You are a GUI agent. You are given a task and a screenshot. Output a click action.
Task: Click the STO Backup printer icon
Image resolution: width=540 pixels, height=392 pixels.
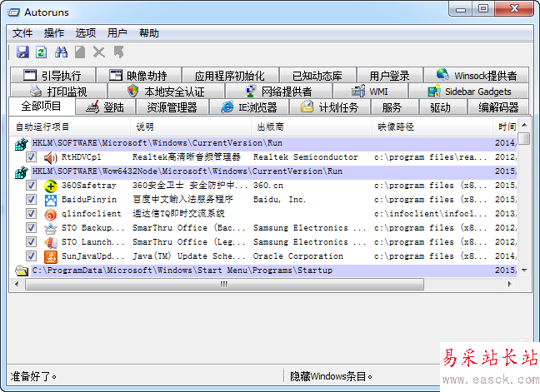pyautogui.click(x=51, y=228)
